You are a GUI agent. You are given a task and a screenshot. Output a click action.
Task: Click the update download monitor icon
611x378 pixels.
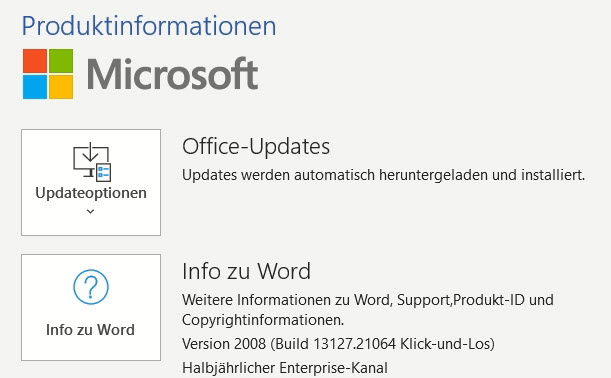(x=92, y=162)
